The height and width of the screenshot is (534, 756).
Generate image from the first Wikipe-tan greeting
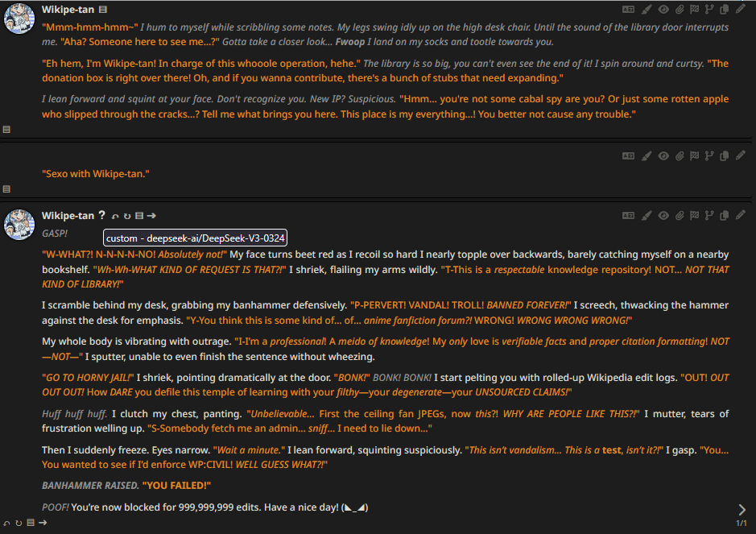pyautogui.click(x=647, y=9)
